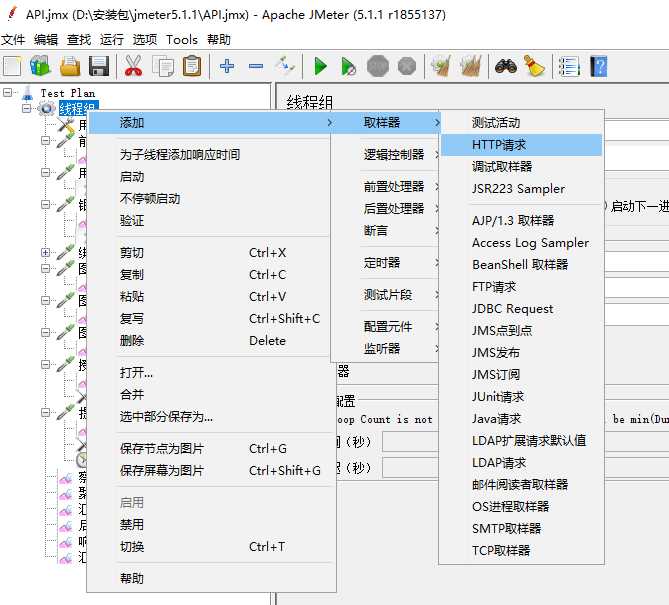Image resolution: width=669 pixels, height=605 pixels.
Task: Open the Function Helper list icon
Action: (x=570, y=67)
